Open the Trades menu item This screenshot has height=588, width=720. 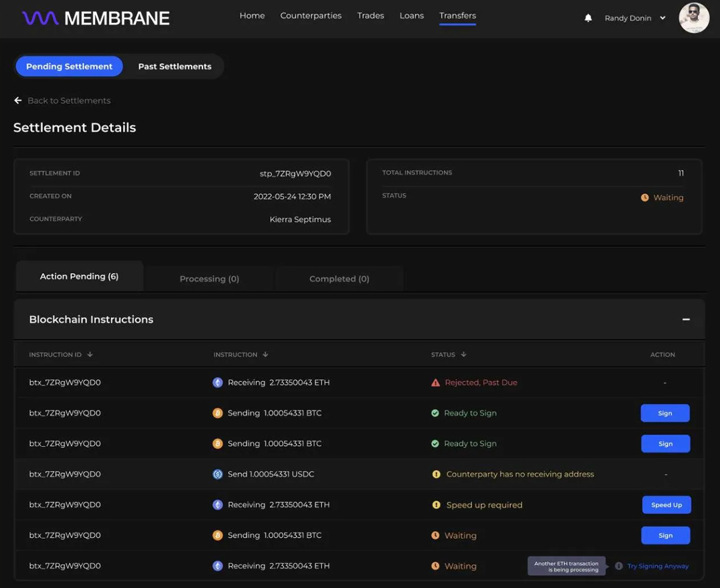pyautogui.click(x=370, y=16)
